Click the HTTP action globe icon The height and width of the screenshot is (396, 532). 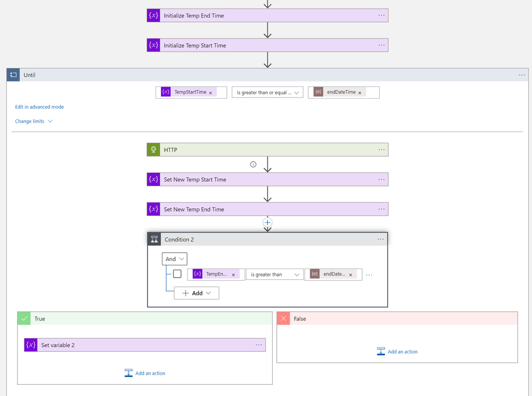(x=153, y=150)
